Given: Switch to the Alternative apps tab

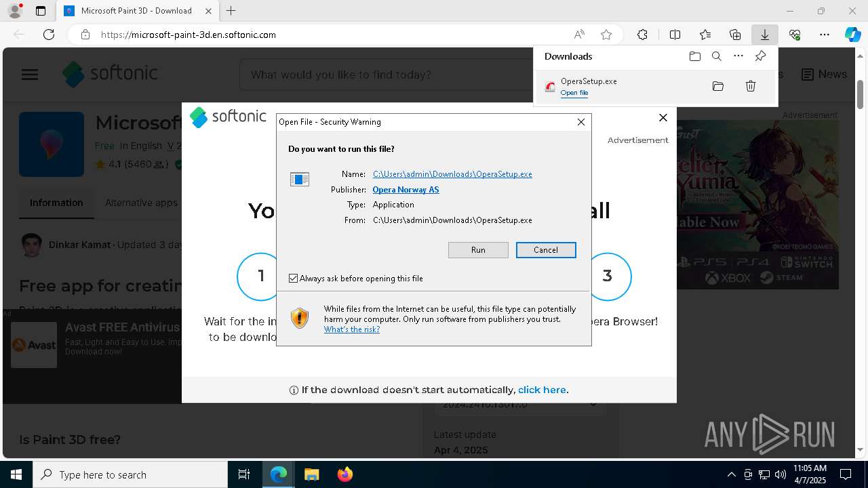Looking at the screenshot, I should point(141,203).
